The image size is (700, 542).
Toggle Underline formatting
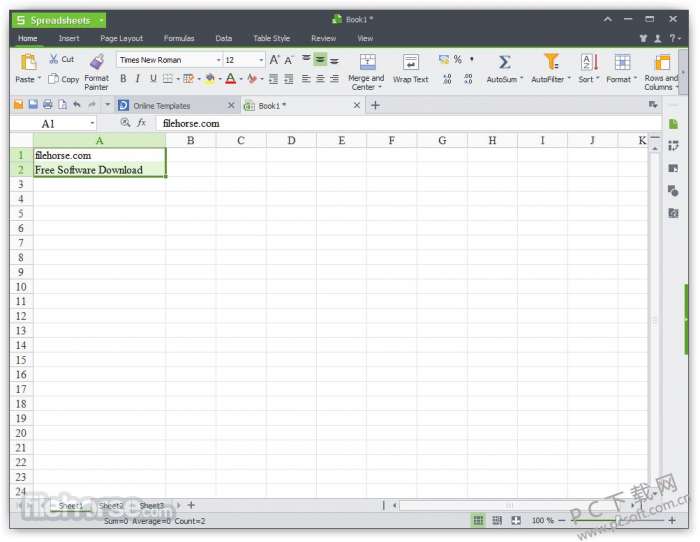153,79
